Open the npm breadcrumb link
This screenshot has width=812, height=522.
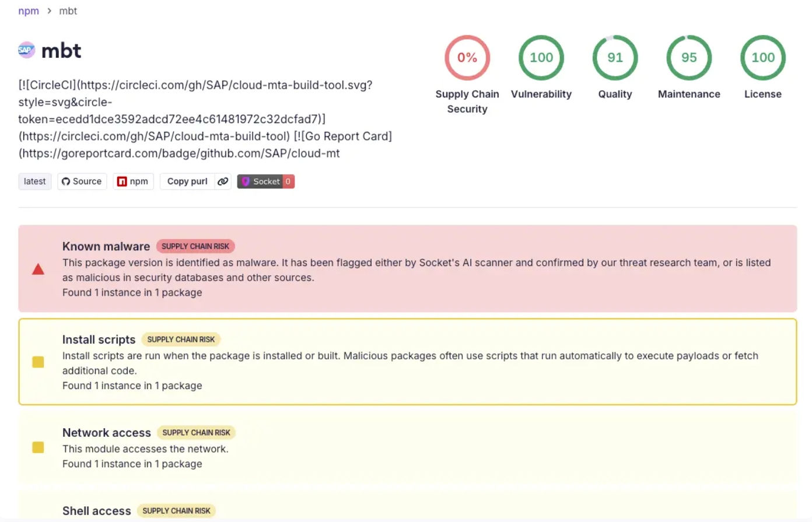(29, 11)
